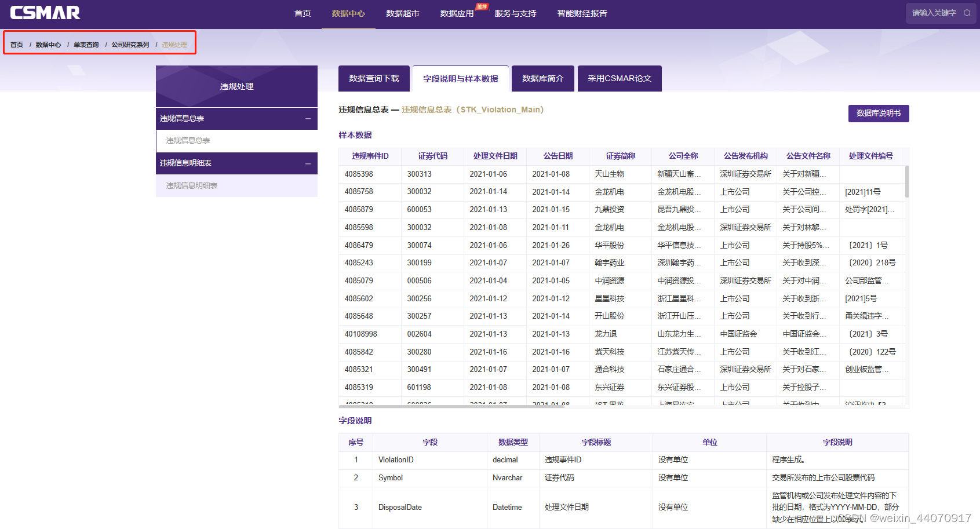Focus the keyword search input
This screenshot has width=980, height=529.
click(x=934, y=13)
